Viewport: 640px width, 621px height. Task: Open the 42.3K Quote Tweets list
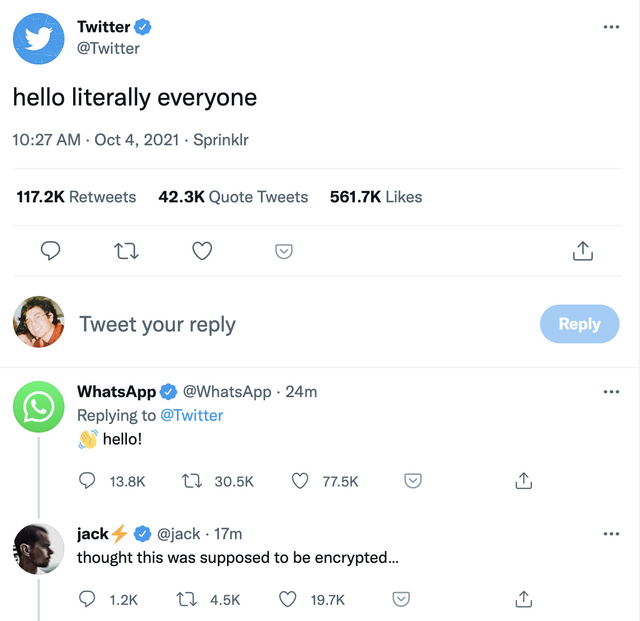(233, 197)
